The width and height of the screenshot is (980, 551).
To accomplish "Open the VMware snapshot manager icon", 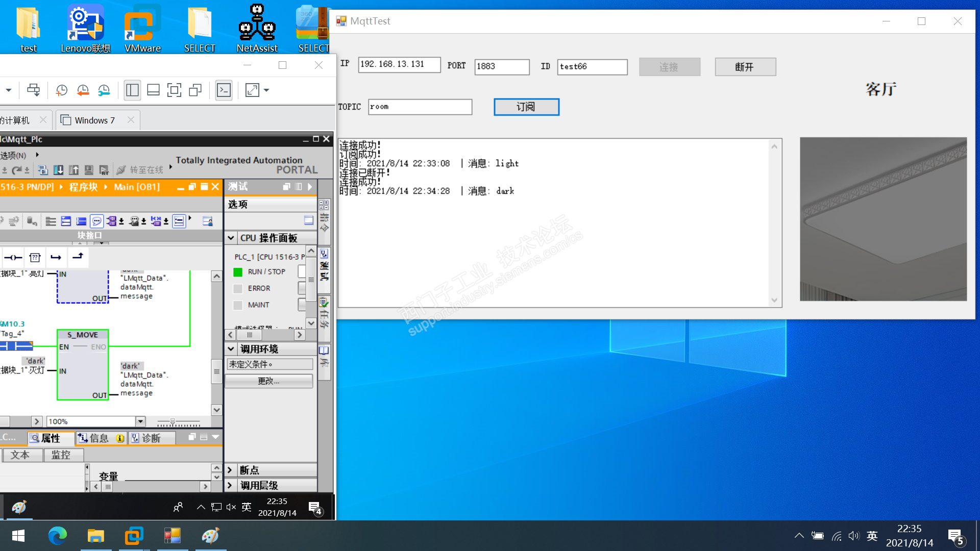I will click(104, 90).
